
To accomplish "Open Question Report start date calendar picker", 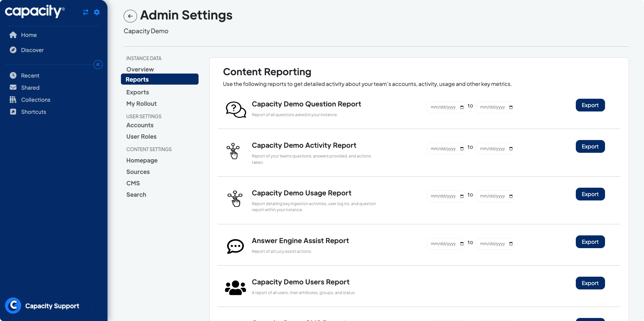I will pos(462,107).
